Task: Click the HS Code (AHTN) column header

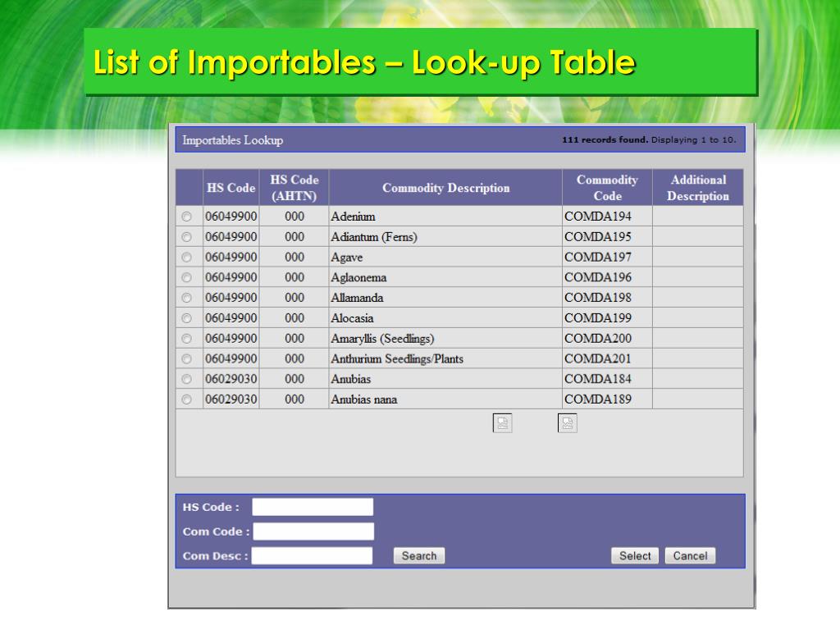Action: coord(294,188)
